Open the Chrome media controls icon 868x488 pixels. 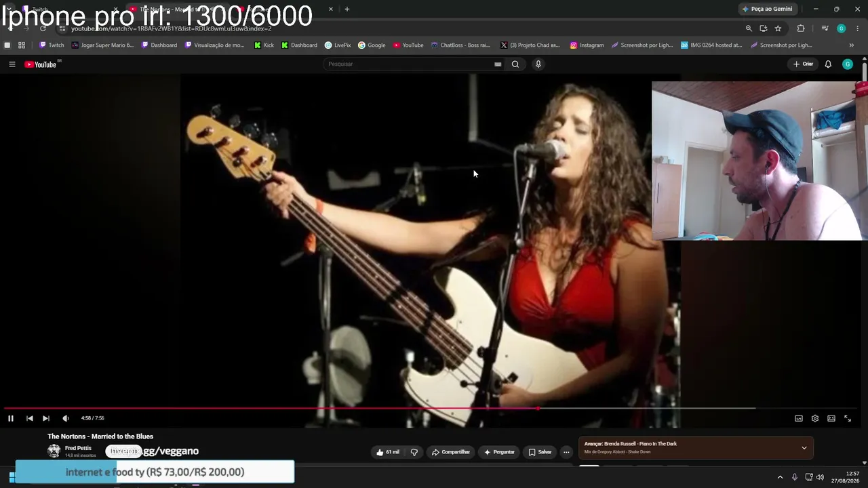point(825,28)
